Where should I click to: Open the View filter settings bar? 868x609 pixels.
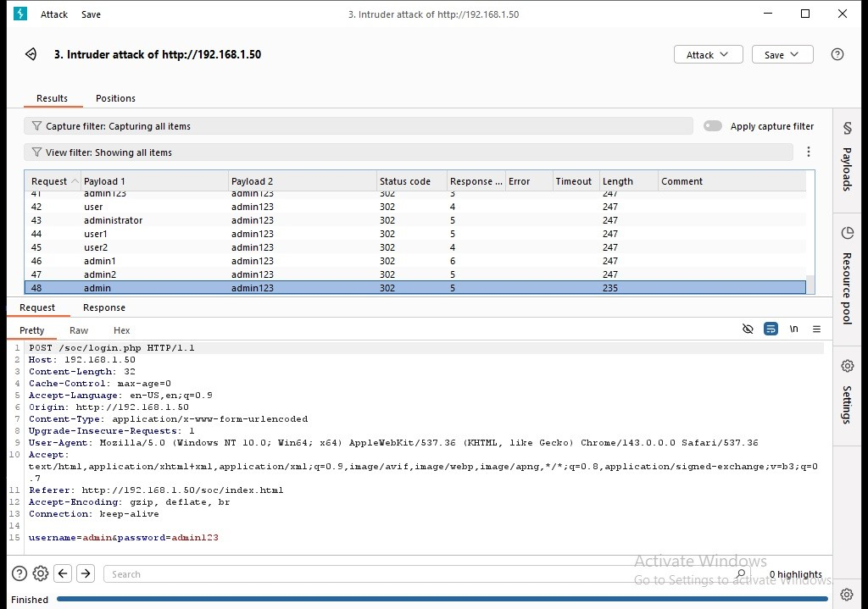click(409, 152)
